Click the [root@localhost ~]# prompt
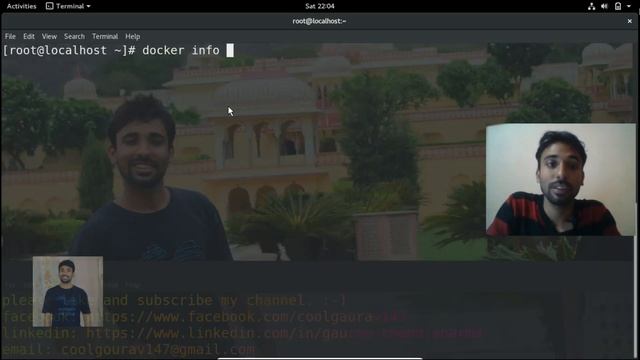640x360 pixels. (69, 50)
